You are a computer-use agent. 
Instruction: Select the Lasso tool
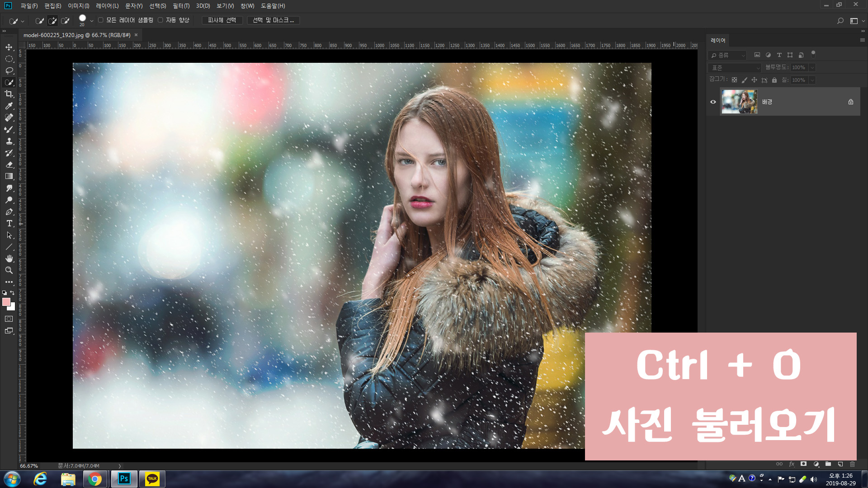tap(9, 70)
